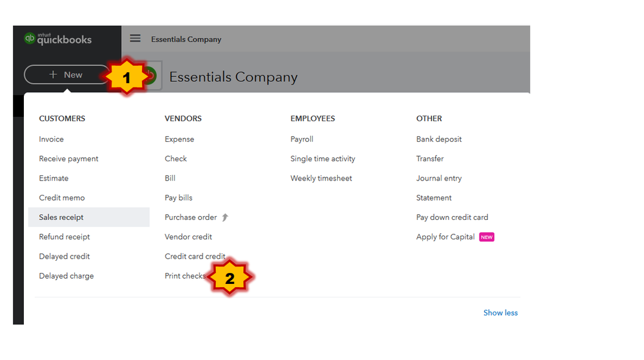
Task: Open Credit card credit
Action: point(195,256)
